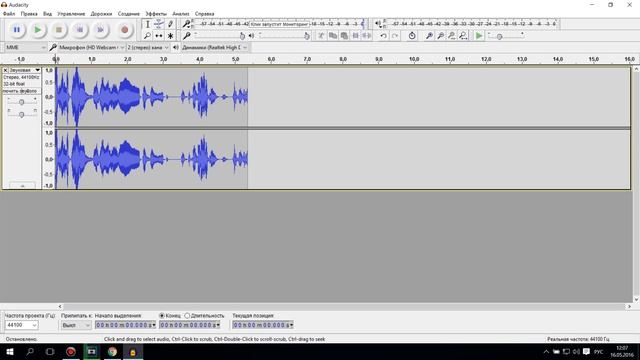This screenshot has width=640, height=360.
Task: Collapse the track with bottom arrow button
Action: (22, 186)
